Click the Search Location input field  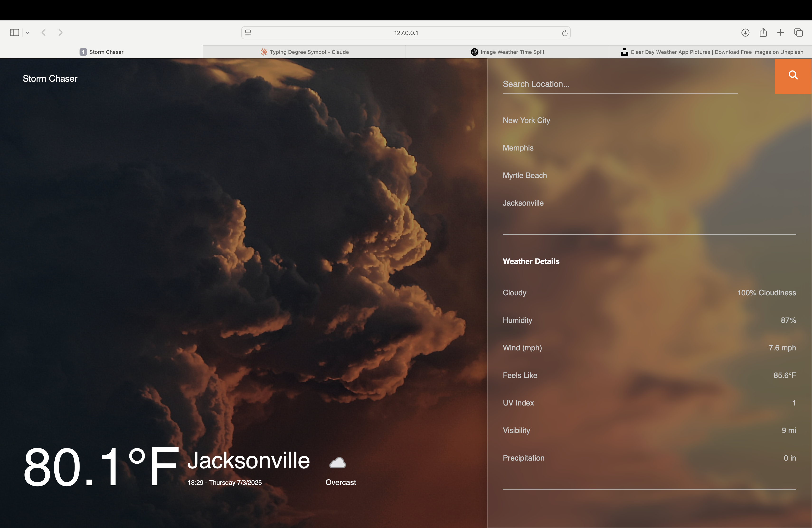point(620,84)
